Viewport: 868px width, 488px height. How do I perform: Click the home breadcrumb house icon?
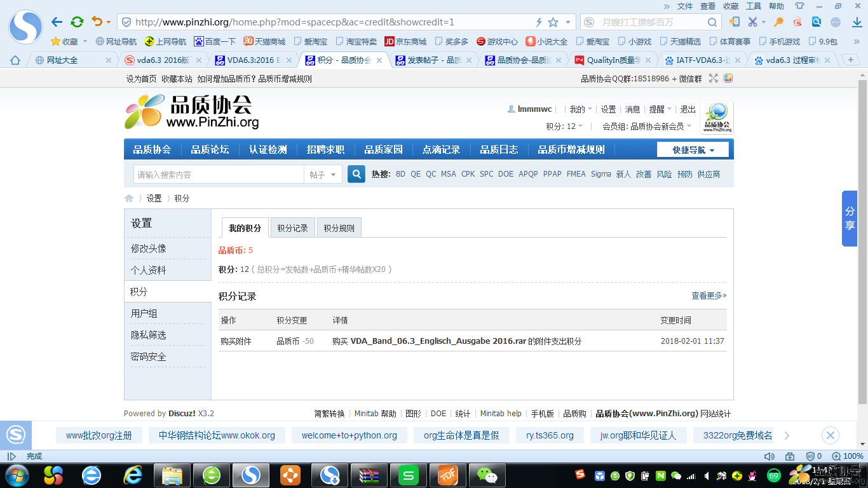129,198
